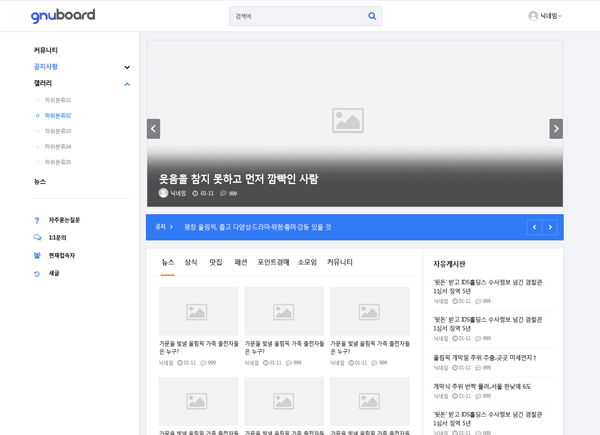Screen dimensions: 600x435
Task: Open the 자유게시판 board heading
Action: coord(449,264)
